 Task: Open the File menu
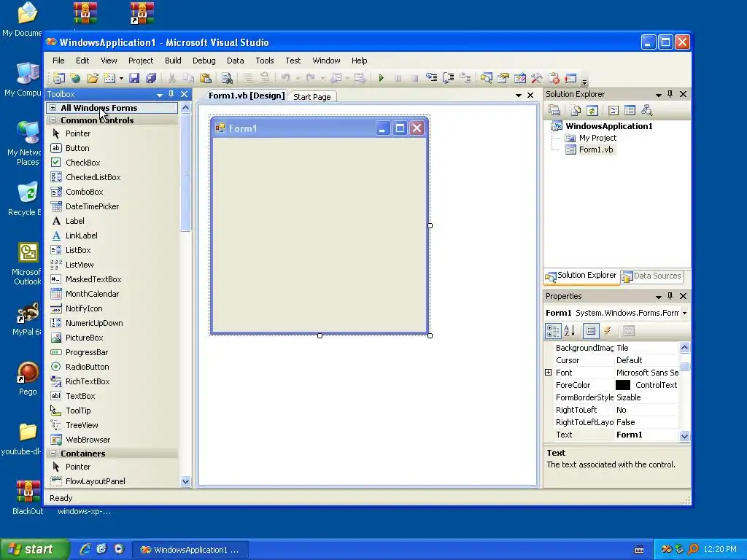click(58, 61)
